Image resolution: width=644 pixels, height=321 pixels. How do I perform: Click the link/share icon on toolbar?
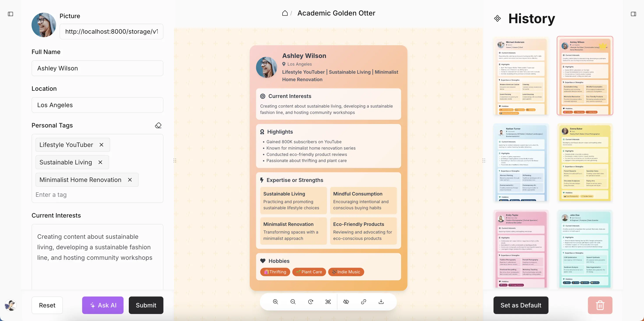click(x=363, y=302)
